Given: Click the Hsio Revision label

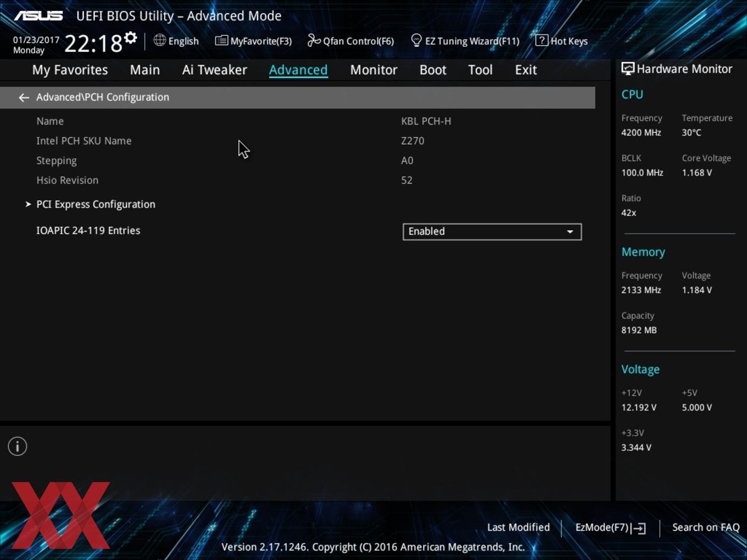Looking at the screenshot, I should click(68, 180).
